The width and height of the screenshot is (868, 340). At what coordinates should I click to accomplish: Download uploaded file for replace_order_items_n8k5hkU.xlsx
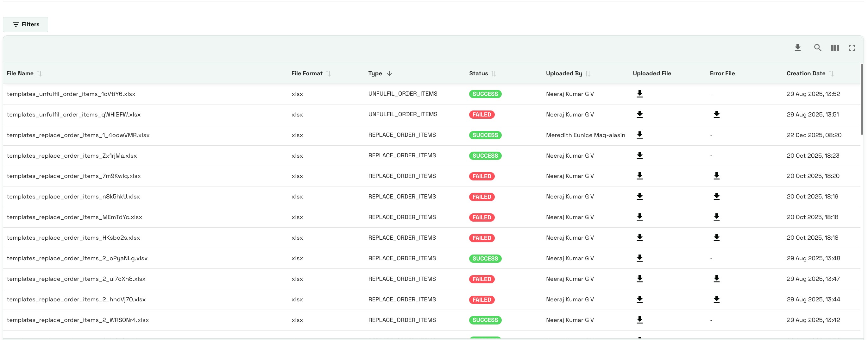tap(639, 197)
